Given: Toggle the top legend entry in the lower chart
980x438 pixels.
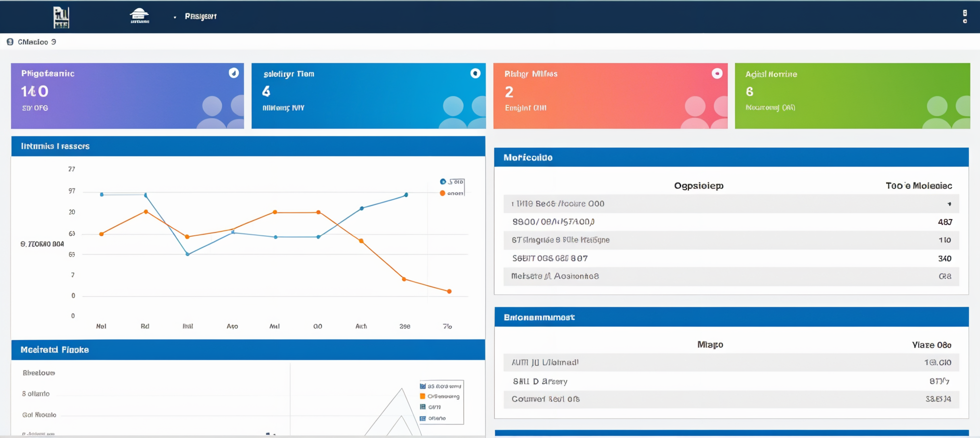Looking at the screenshot, I should (423, 386).
